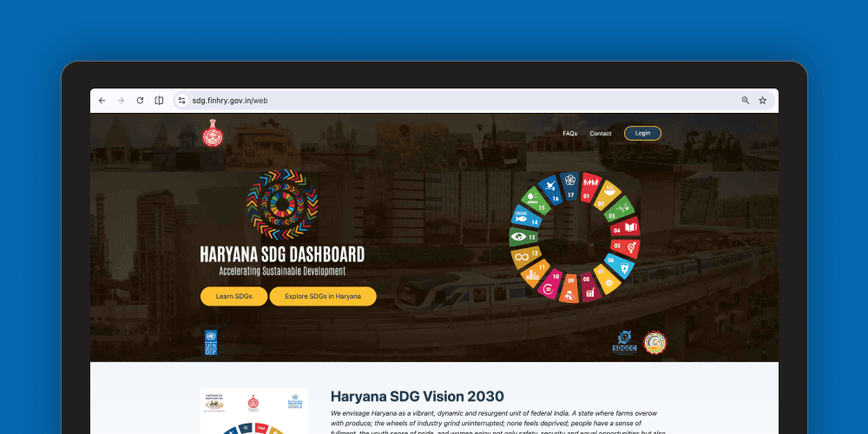Click the Haryana government emblem logo
The height and width of the screenshot is (434, 868).
[x=212, y=134]
